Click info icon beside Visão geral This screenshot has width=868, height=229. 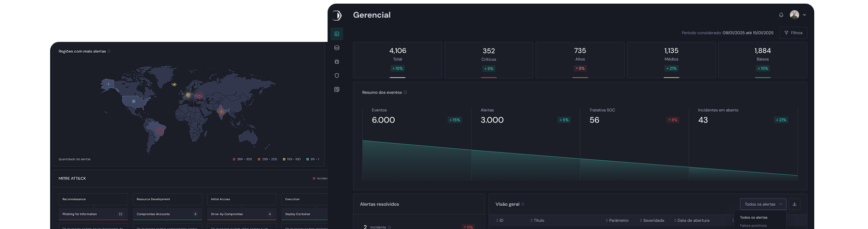coord(523,204)
